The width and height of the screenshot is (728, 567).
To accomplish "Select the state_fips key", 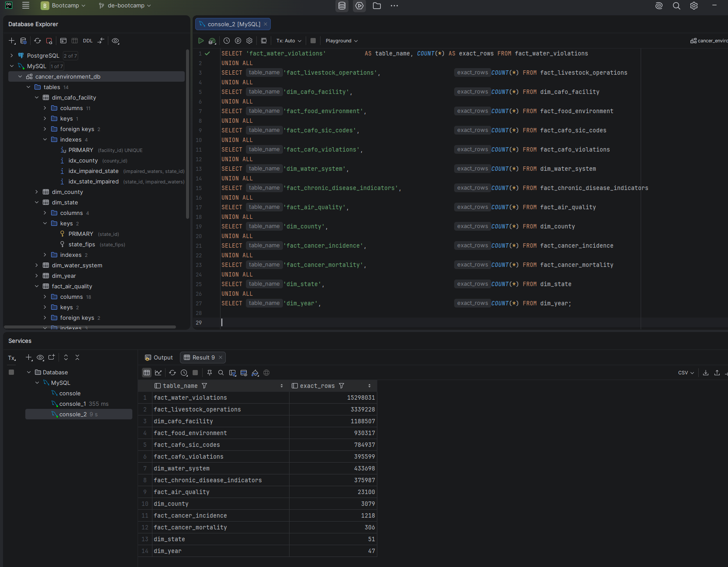I will pyautogui.click(x=82, y=244).
